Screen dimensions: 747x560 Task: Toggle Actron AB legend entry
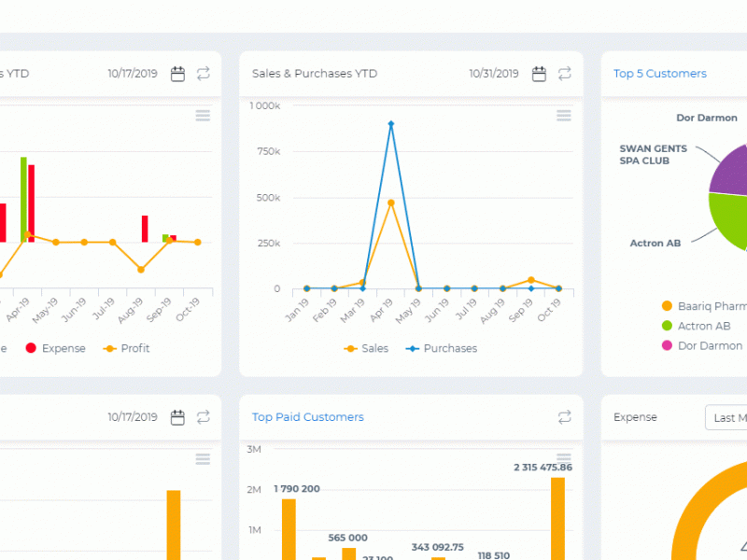click(x=696, y=326)
